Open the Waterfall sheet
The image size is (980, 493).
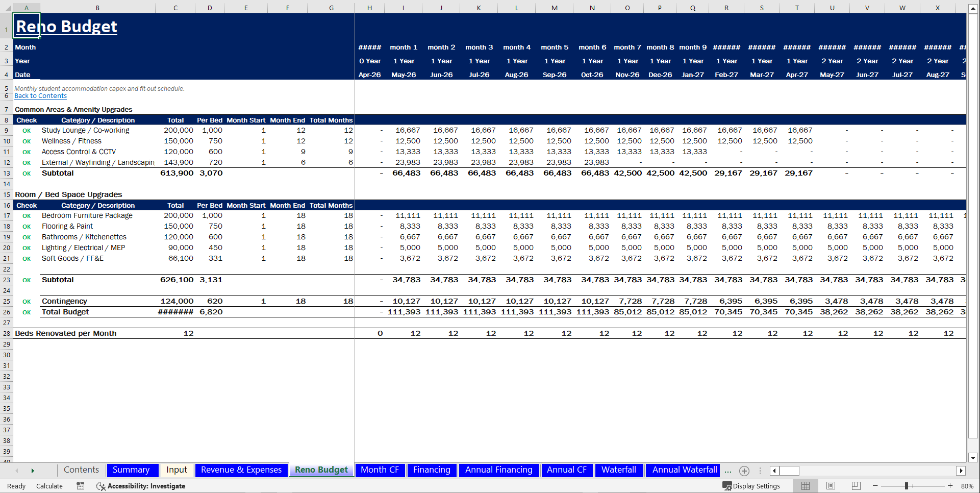point(619,470)
